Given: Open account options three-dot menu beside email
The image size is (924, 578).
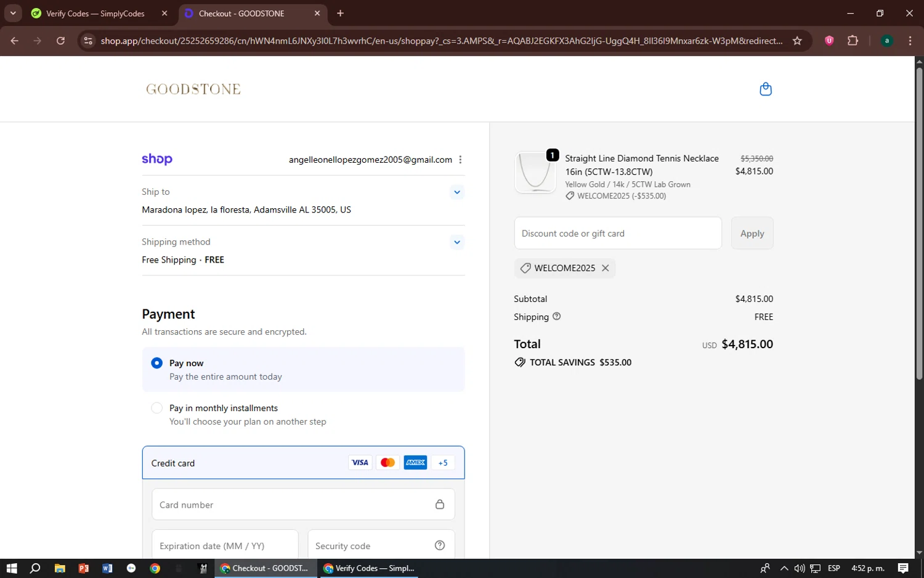Looking at the screenshot, I should pyautogui.click(x=460, y=160).
